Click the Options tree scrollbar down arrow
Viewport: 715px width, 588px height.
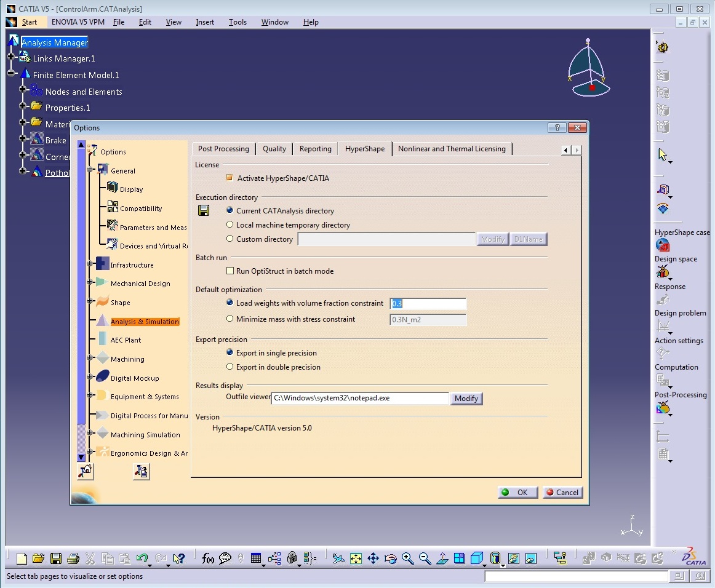(x=81, y=457)
